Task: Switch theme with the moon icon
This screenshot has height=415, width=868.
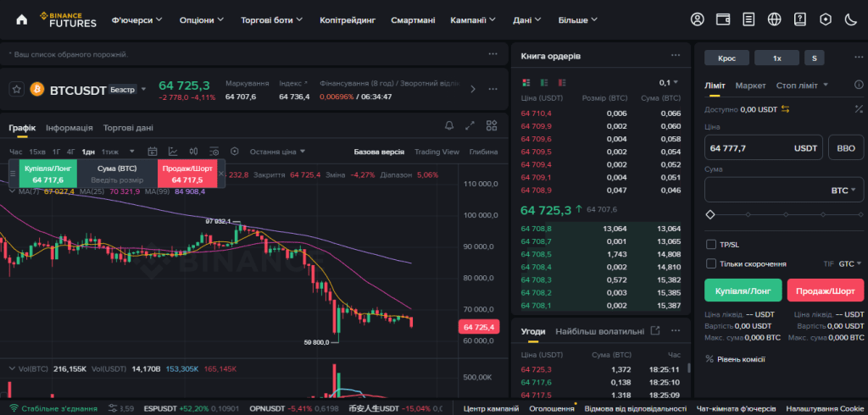Action: pos(851,19)
